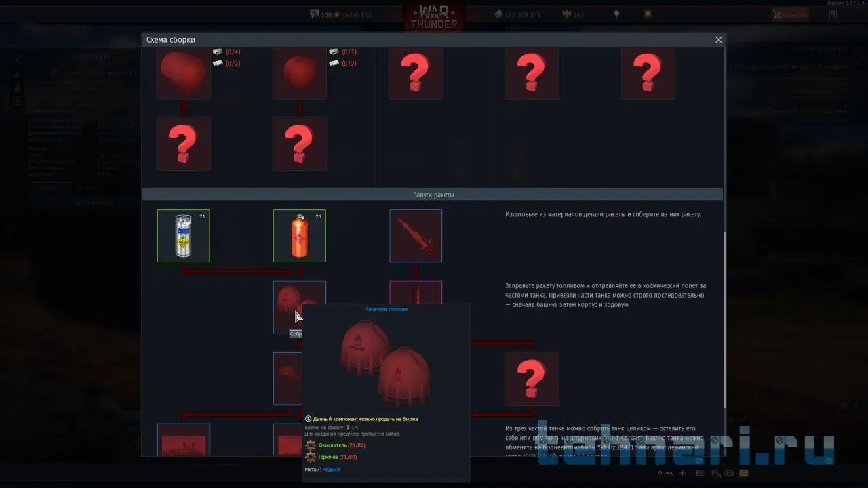The width and height of the screenshot is (868, 488).
Task: Click the assembly scheme vertical scrollbar
Action: pos(724,320)
